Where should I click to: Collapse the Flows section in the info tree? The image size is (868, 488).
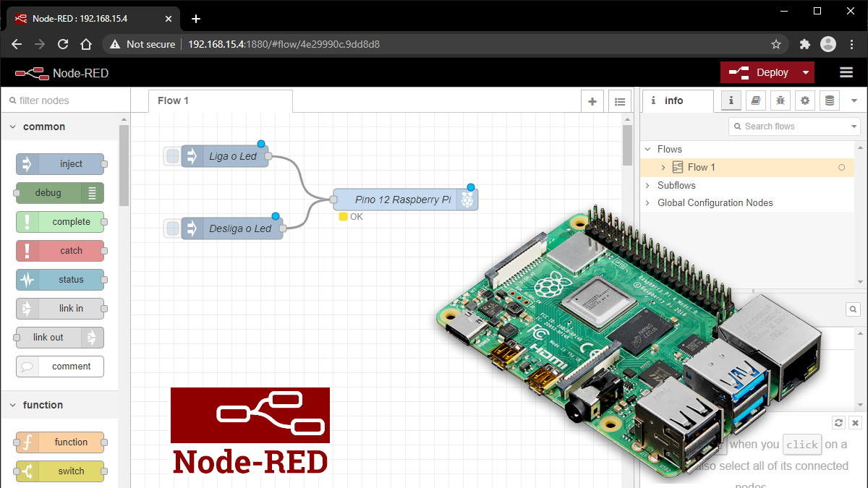click(x=648, y=149)
